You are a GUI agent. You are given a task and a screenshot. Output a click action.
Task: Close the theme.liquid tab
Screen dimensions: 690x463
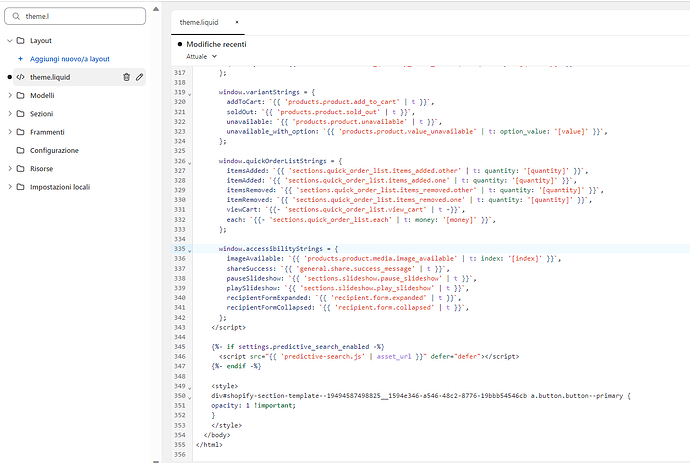[236, 21]
